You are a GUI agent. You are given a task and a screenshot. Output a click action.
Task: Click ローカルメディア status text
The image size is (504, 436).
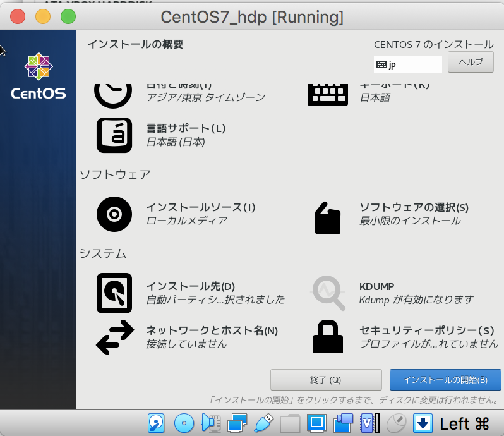pos(187,221)
